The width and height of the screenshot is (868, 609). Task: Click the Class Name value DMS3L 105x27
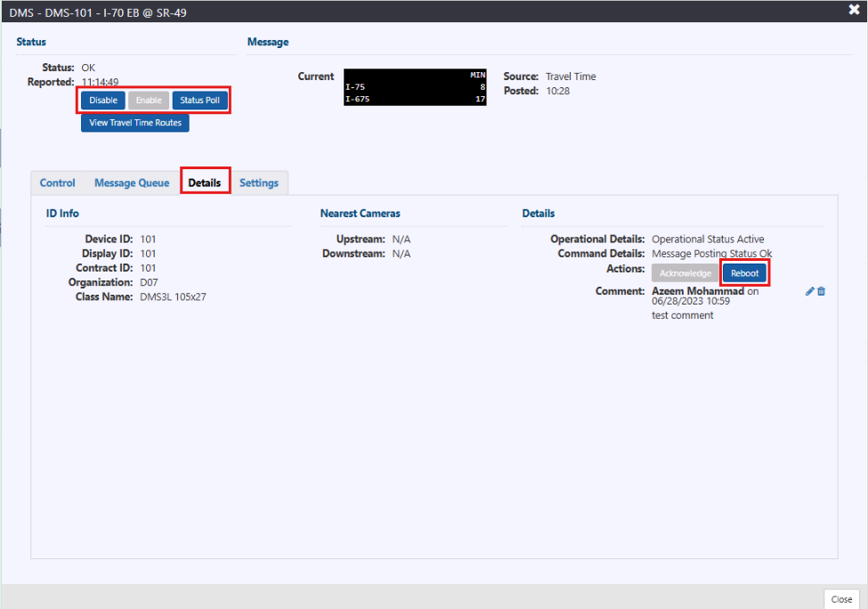point(173,296)
